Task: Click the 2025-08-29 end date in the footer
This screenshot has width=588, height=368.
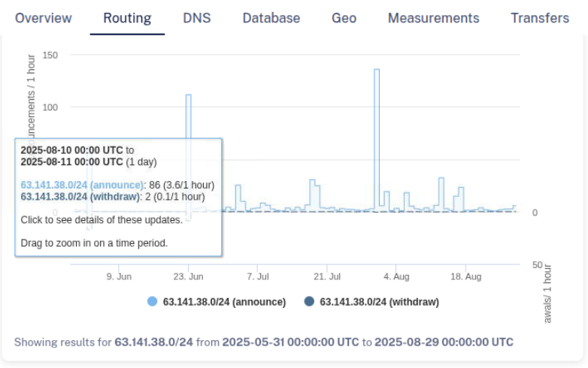Action: 444,342
